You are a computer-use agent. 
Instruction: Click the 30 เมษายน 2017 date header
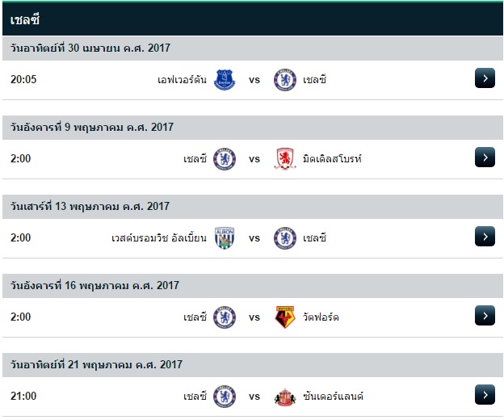(x=90, y=48)
